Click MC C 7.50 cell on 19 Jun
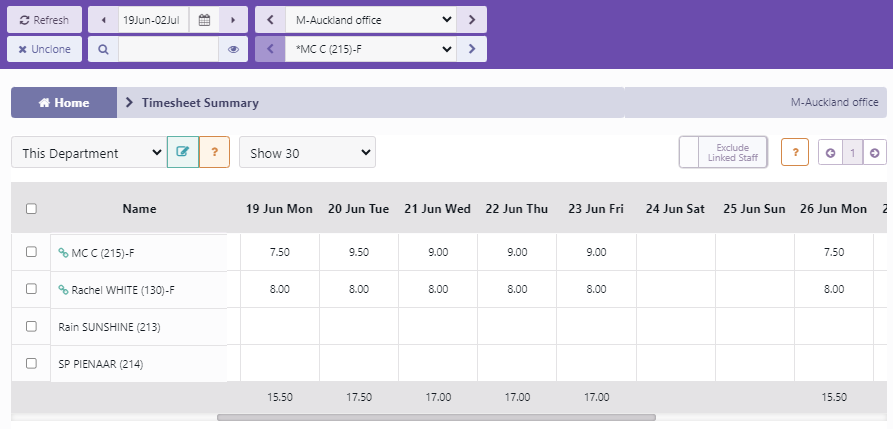The width and height of the screenshot is (893, 429). [280, 252]
